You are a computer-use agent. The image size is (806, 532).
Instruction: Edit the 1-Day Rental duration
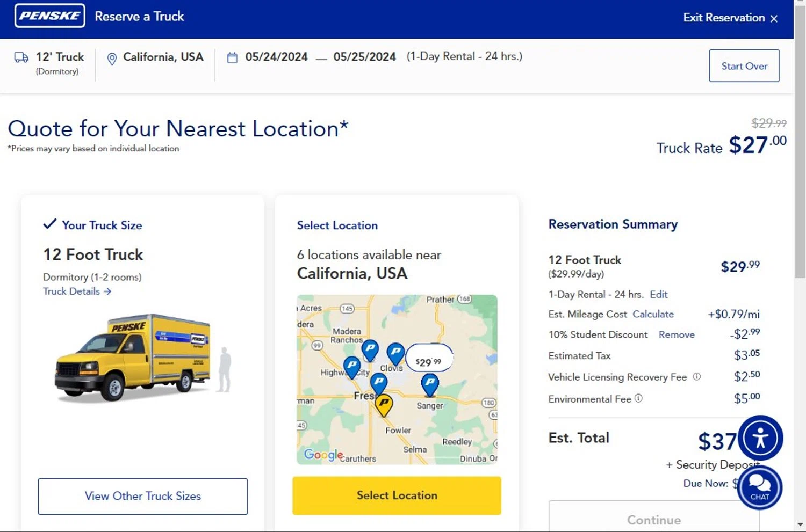[x=658, y=294]
